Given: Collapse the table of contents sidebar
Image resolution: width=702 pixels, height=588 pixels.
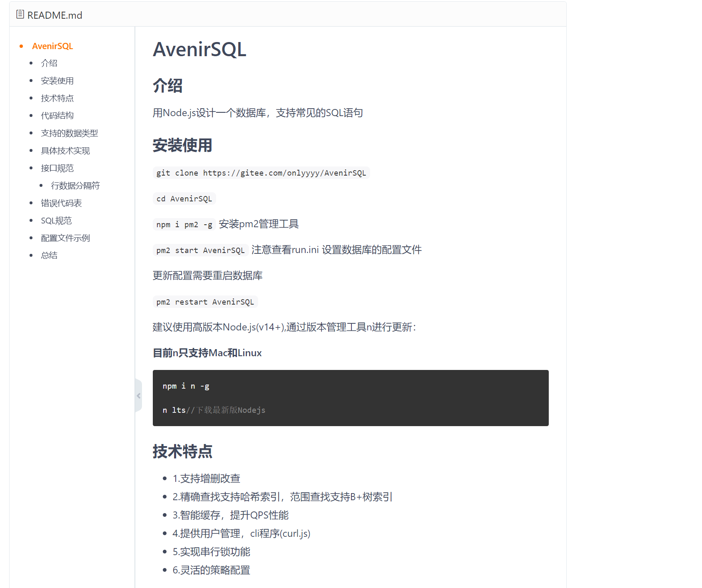Looking at the screenshot, I should 139,396.
